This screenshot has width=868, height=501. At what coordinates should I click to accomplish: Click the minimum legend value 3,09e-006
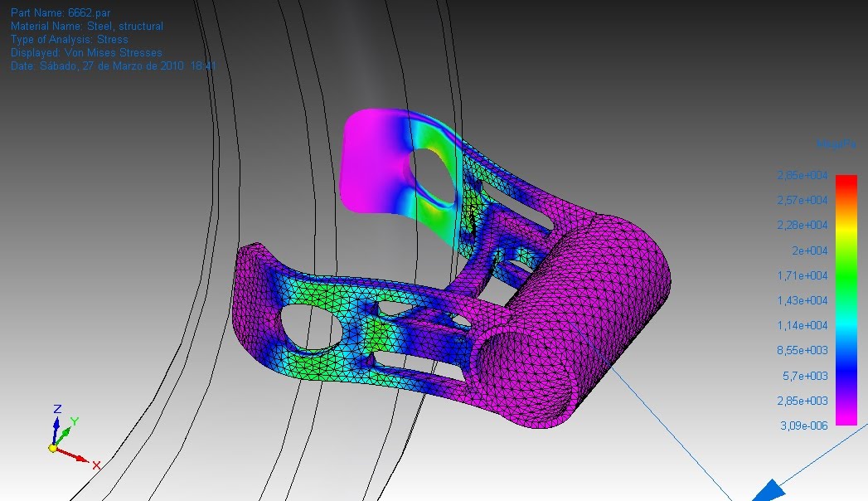pyautogui.click(x=802, y=426)
